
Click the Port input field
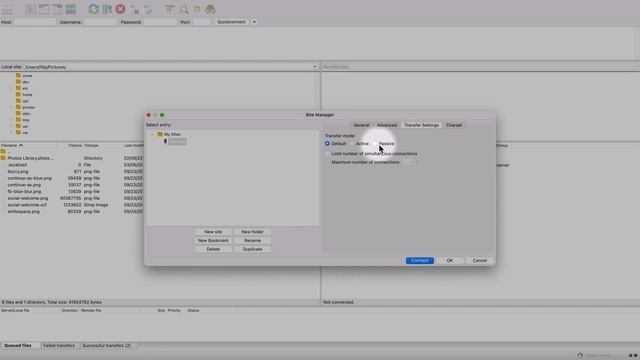click(x=202, y=22)
